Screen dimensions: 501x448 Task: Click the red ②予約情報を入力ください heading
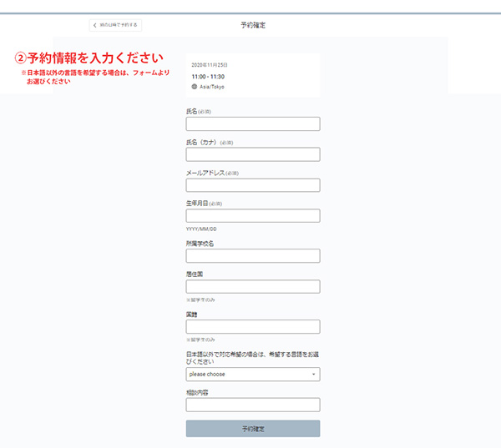(x=89, y=58)
